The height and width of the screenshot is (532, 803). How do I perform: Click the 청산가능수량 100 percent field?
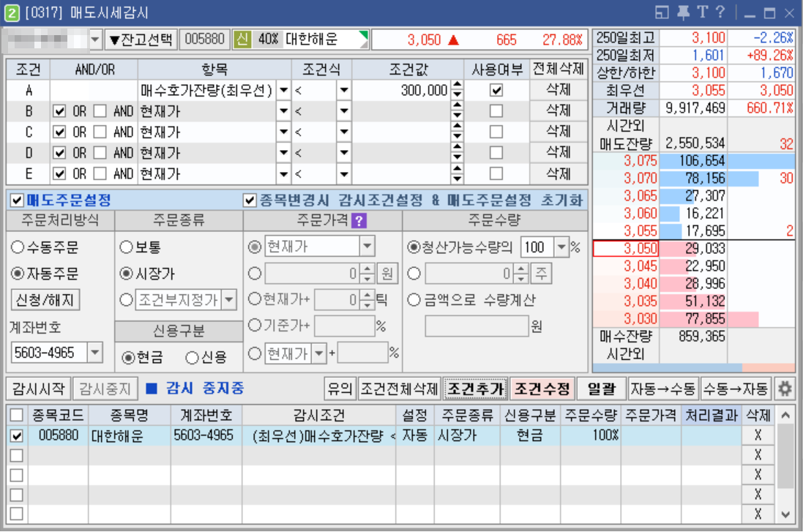point(537,247)
